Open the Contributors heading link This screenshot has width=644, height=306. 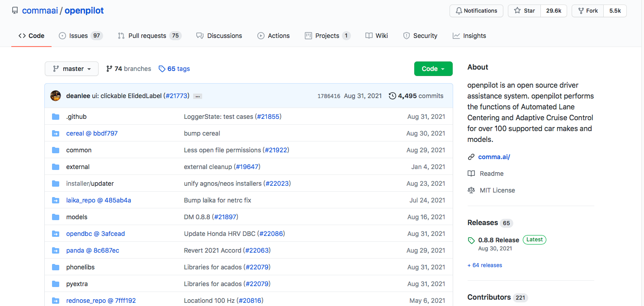pyautogui.click(x=489, y=297)
